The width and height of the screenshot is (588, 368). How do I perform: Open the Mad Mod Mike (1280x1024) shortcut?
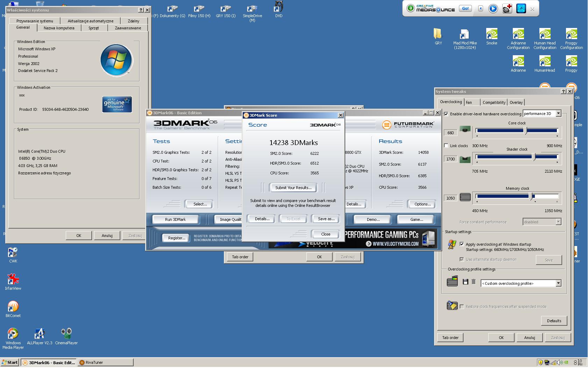tap(465, 39)
